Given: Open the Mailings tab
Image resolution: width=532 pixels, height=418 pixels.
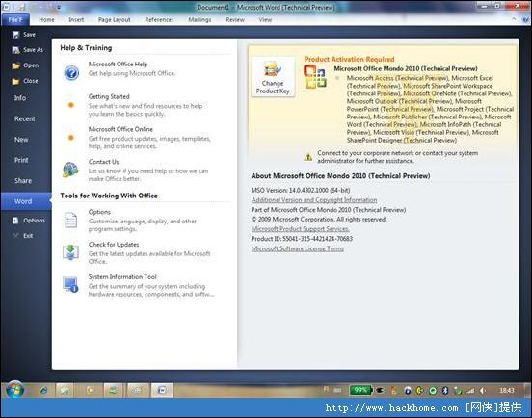Looking at the screenshot, I should coord(199,19).
